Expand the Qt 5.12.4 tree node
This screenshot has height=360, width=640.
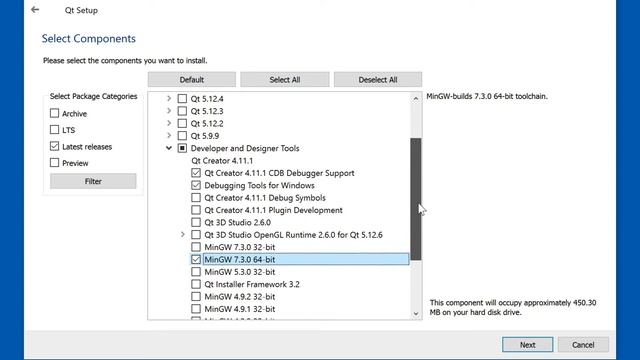point(169,98)
